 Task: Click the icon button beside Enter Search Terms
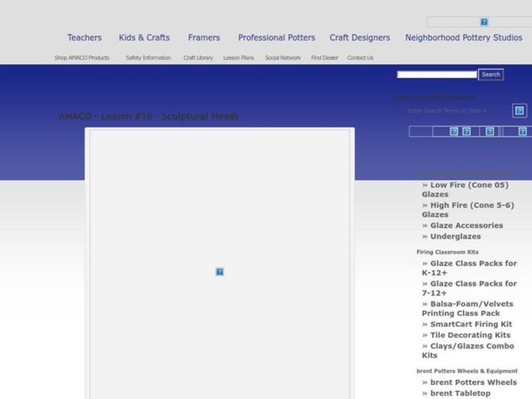[x=519, y=110]
